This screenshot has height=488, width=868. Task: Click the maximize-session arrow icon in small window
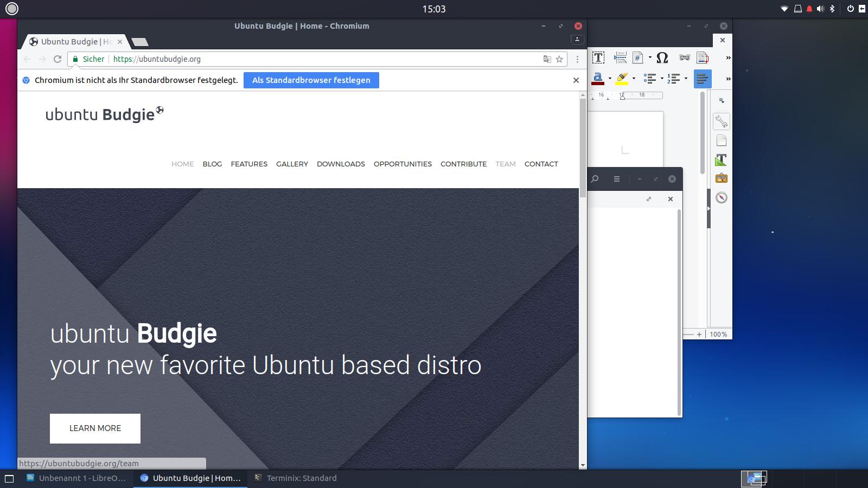point(649,199)
